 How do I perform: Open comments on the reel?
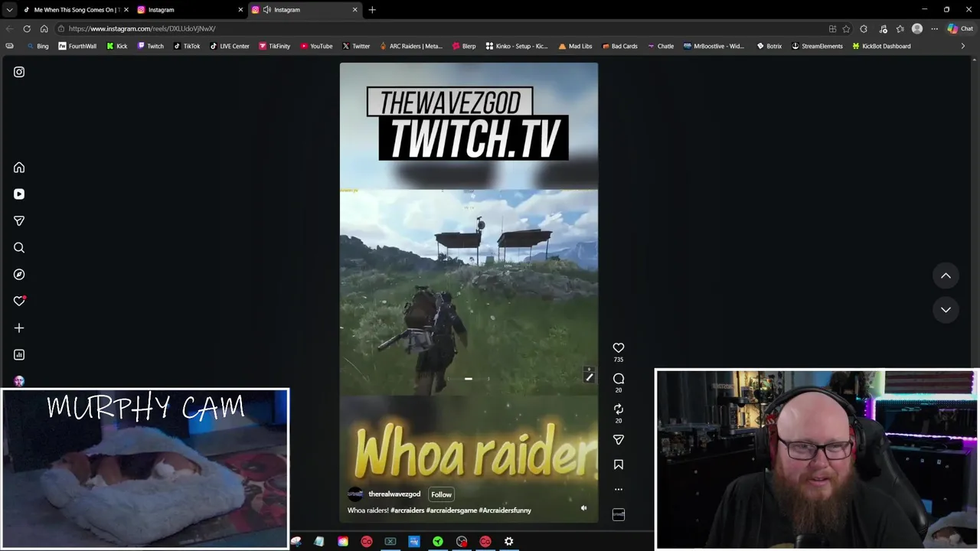(619, 379)
